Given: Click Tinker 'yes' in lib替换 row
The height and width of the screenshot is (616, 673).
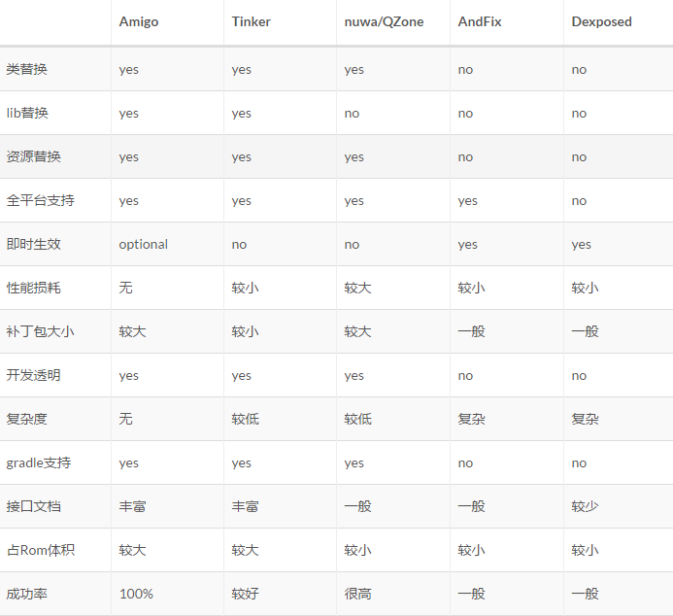Looking at the screenshot, I should (241, 114).
